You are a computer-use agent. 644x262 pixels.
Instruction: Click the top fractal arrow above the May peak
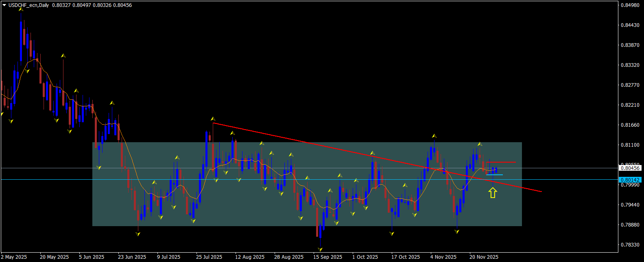coord(21,9)
